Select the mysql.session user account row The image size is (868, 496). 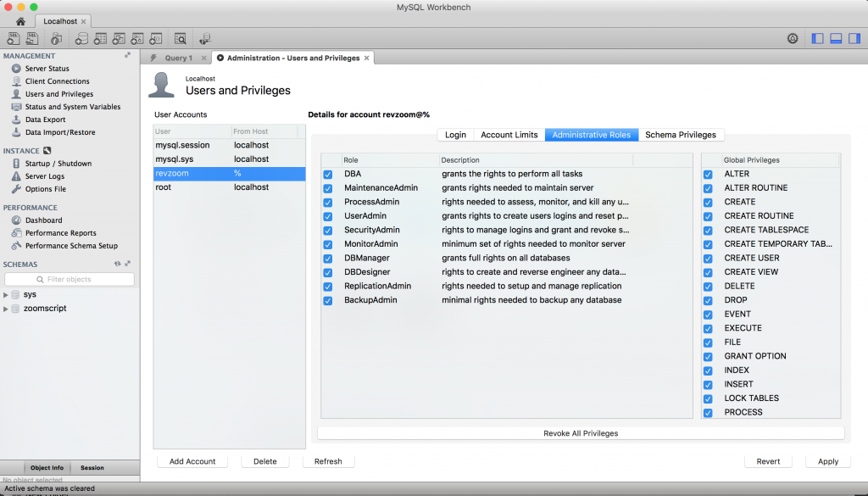[229, 145]
